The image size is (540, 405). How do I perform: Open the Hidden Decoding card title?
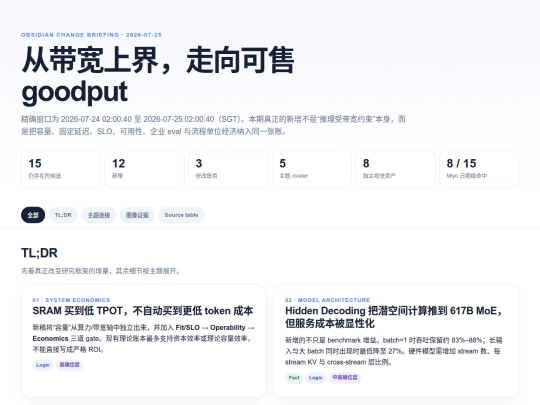click(393, 317)
